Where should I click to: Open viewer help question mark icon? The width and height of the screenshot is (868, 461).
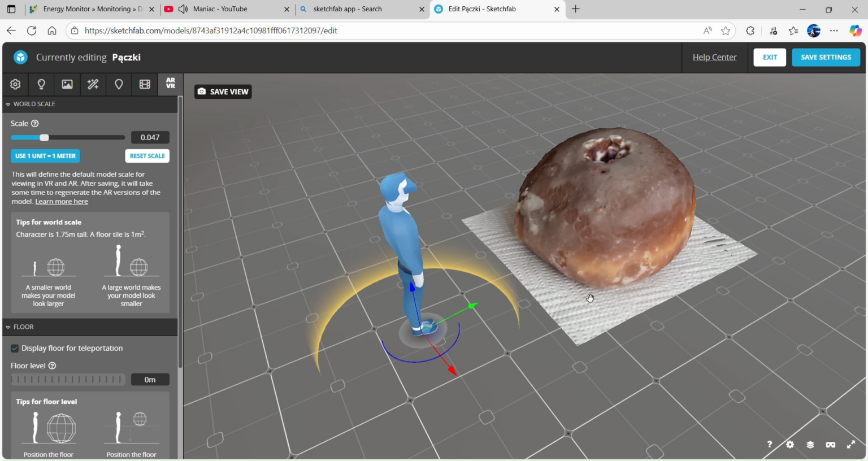(x=770, y=445)
